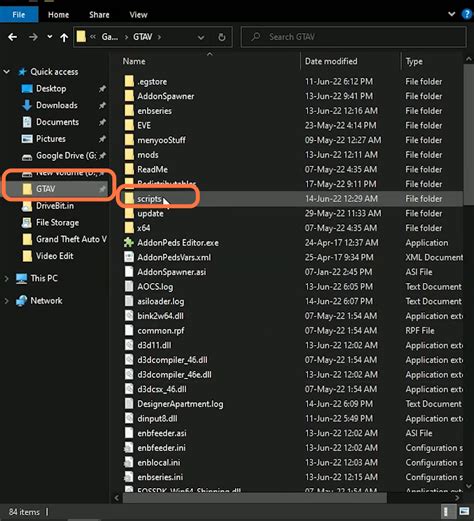This screenshot has height=521, width=474.
Task: Open the File menu
Action: (19, 15)
